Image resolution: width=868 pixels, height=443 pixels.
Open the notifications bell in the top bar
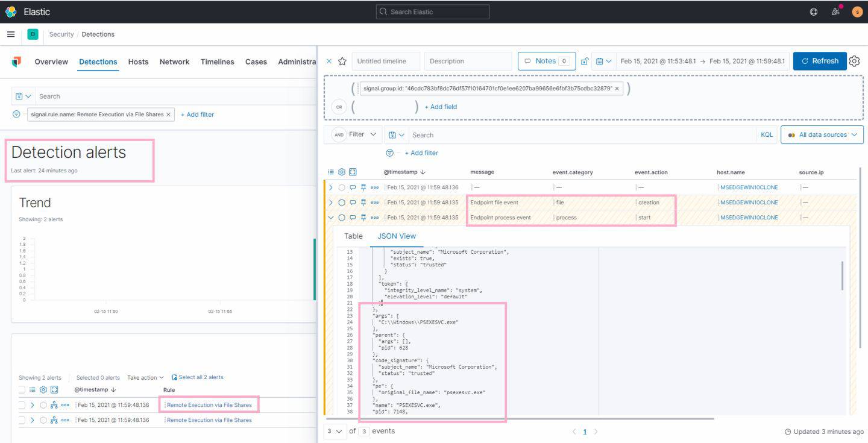coord(835,11)
